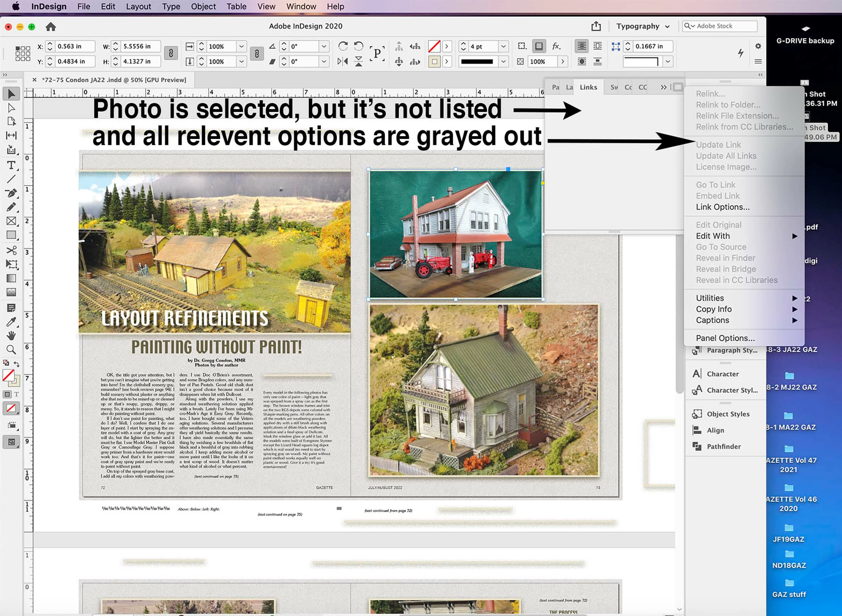Image resolution: width=842 pixels, height=616 pixels.
Task: Open the Object menu
Action: [x=203, y=6]
